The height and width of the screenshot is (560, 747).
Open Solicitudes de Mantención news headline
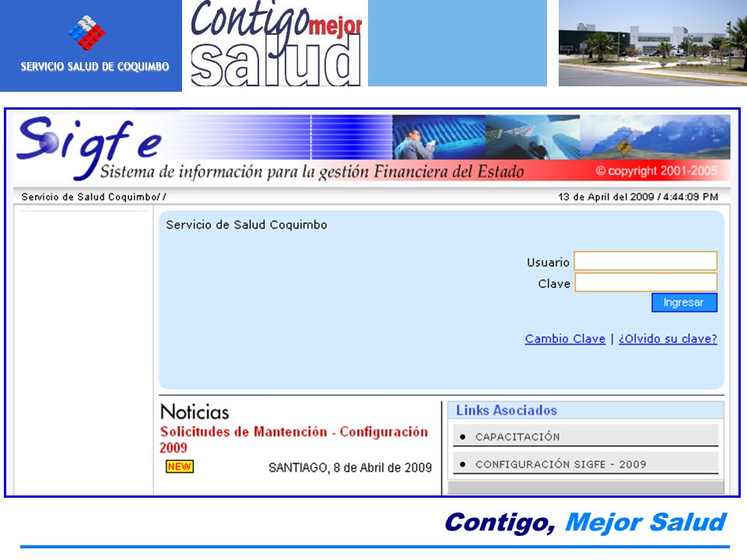click(294, 439)
